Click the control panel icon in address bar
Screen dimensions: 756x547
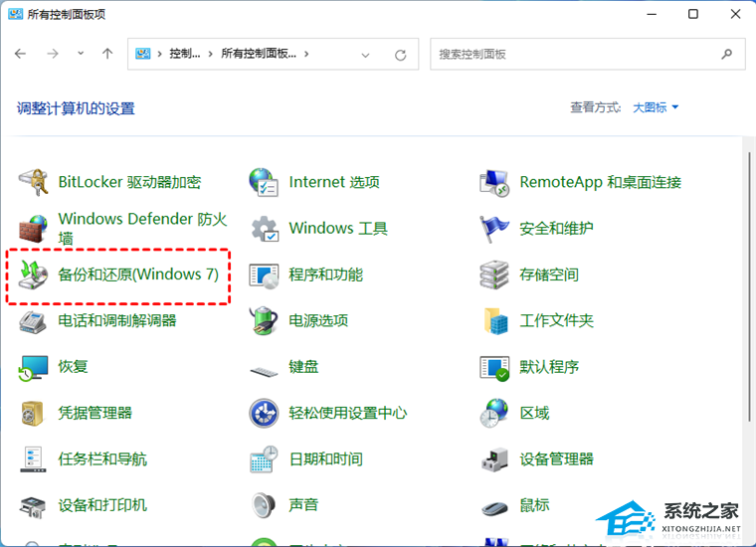142,54
